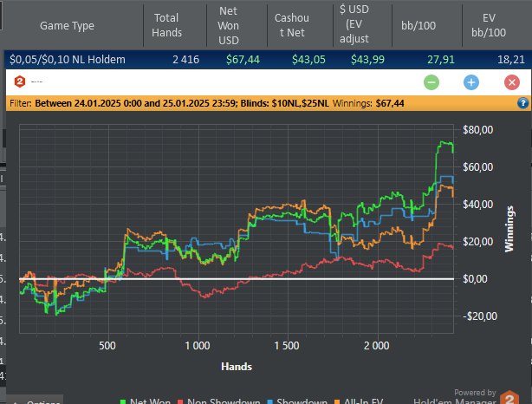The image size is (532, 404).
Task: Click the Cashout Net value $43,05
Action: pyautogui.click(x=308, y=60)
